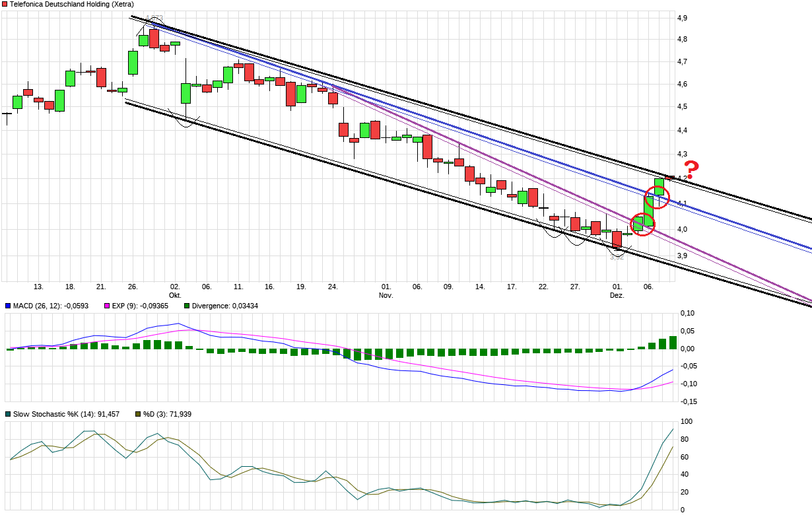The width and height of the screenshot is (812, 517).
Task: Click the lower red circle around the green candle
Action: (643, 224)
